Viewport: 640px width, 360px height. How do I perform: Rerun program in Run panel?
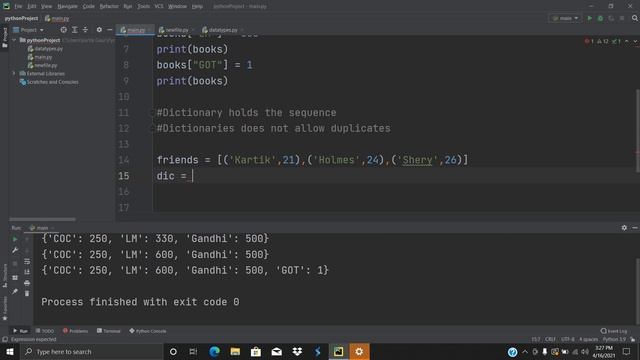coord(15,239)
